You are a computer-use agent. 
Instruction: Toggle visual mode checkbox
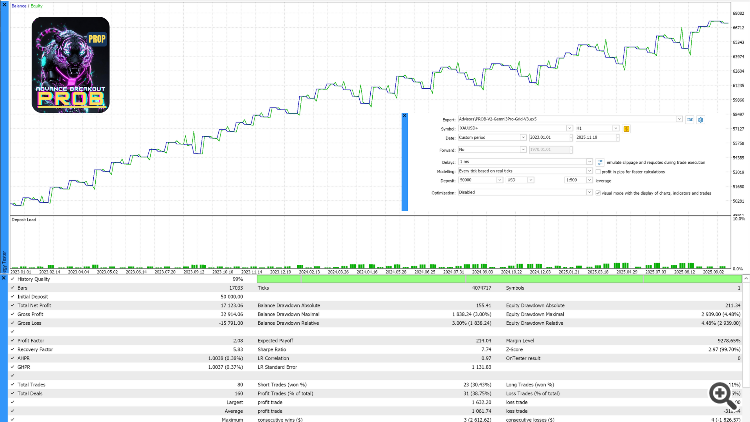[598, 193]
